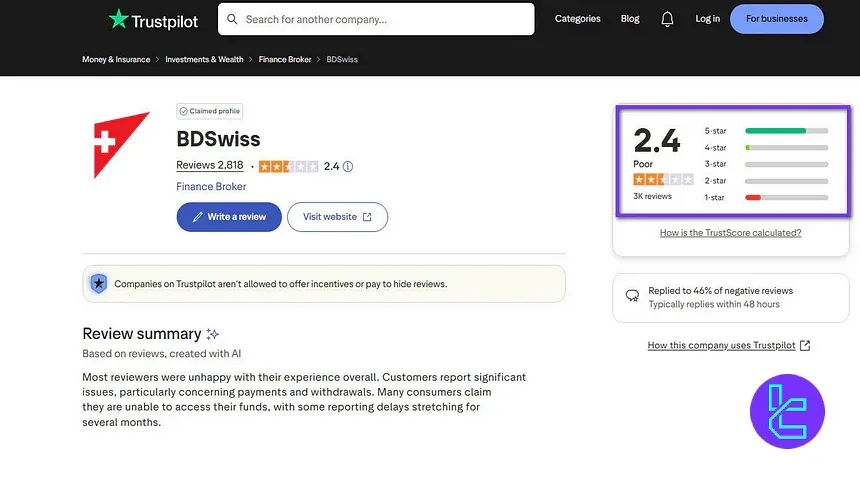Click external icon after uses Trustpilot link
Image resolution: width=860 pixels, height=484 pixels.
pyautogui.click(x=805, y=345)
